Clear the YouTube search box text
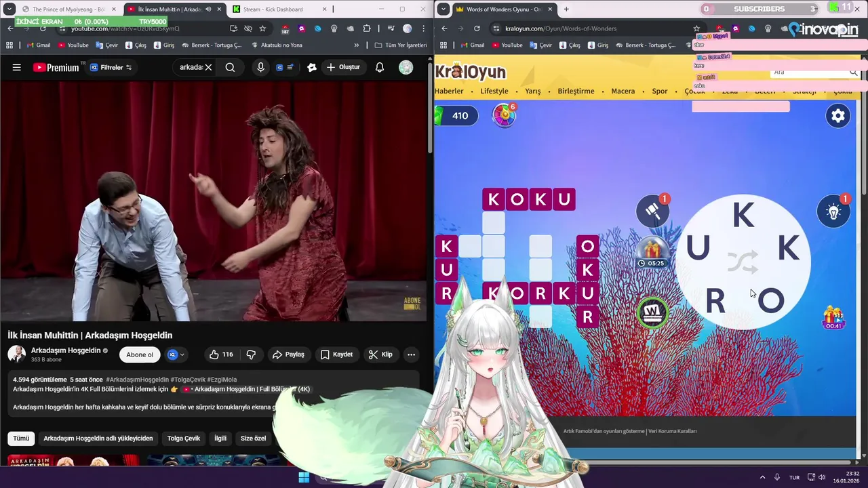The width and height of the screenshot is (868, 488). [x=208, y=67]
